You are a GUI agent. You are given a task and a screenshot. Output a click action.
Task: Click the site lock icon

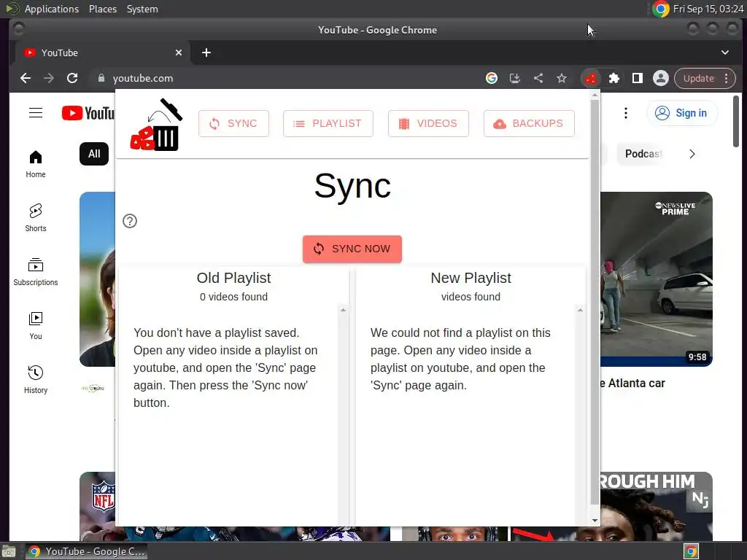[x=101, y=78]
